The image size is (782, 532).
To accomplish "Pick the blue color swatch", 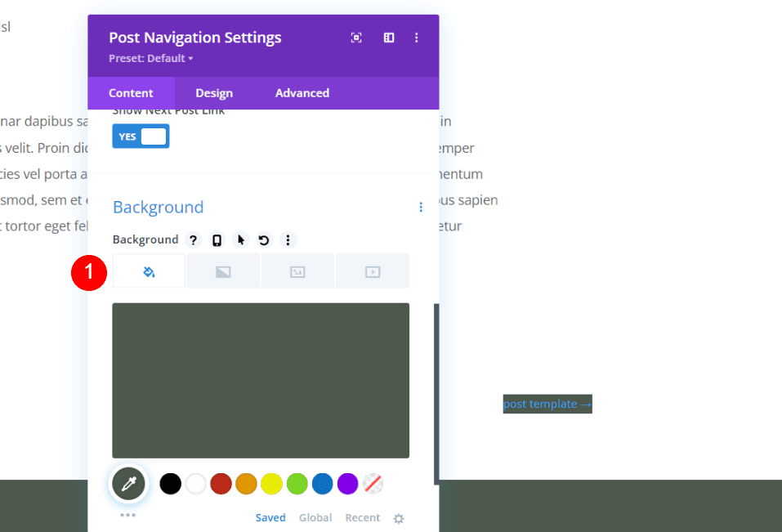I will click(x=322, y=484).
